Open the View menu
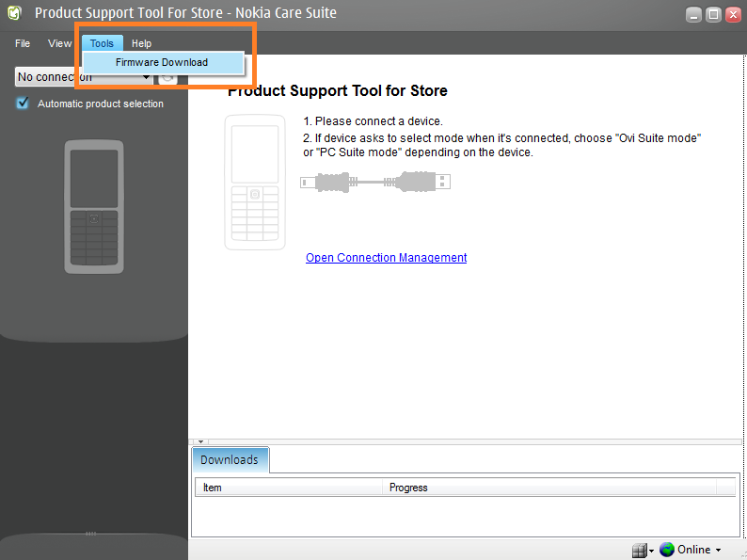Viewport: 747px width, 560px height. point(59,43)
